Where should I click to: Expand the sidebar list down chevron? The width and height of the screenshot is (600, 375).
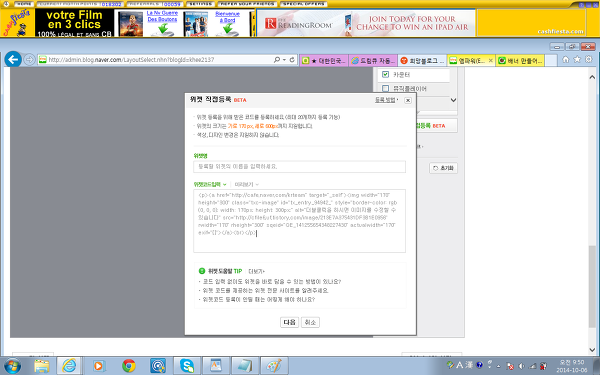tap(453, 100)
